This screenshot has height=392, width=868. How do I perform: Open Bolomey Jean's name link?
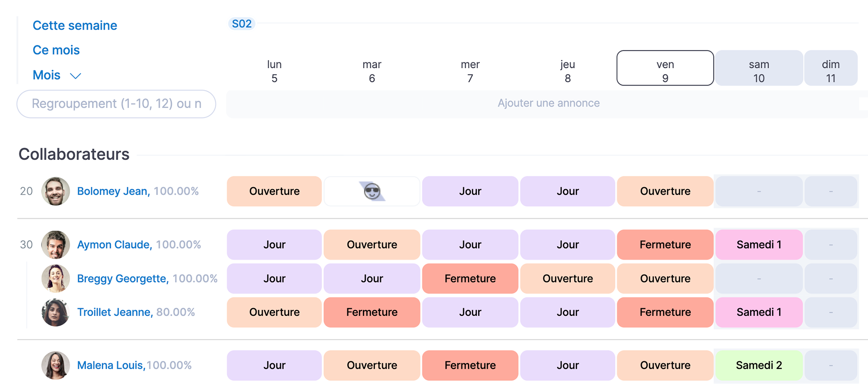113,191
